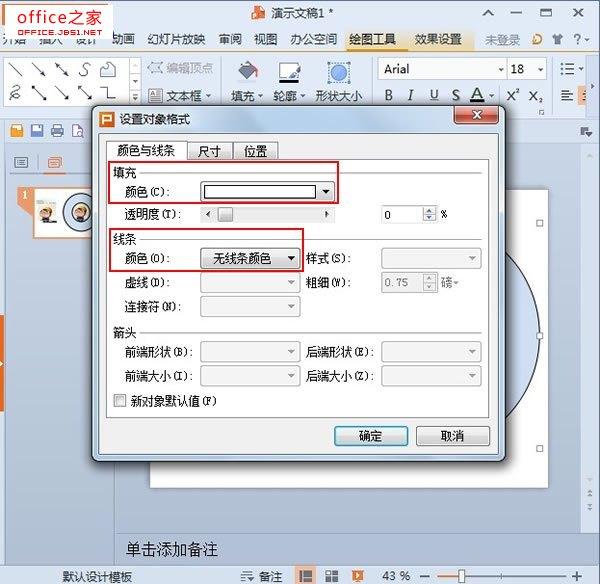Apply italic formatting with I icon
The height and width of the screenshot is (584, 600).
pyautogui.click(x=412, y=96)
